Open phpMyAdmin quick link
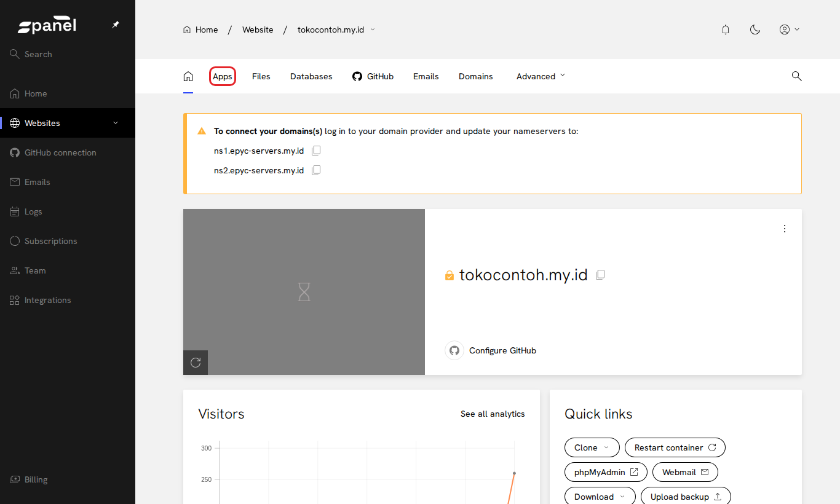The image size is (840, 504). (606, 472)
